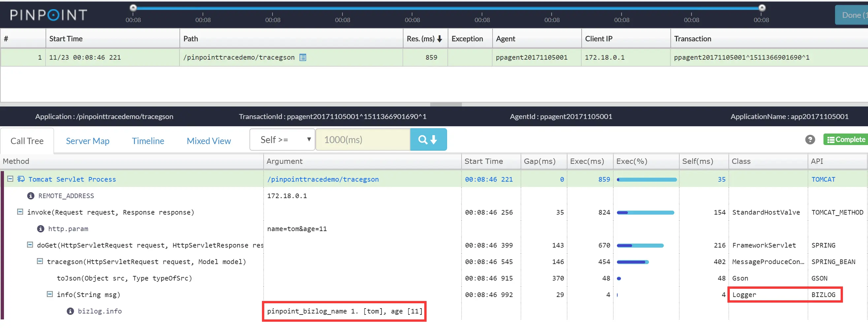Collapse the invoke(Request request) node
868x328 pixels.
pyautogui.click(x=20, y=212)
